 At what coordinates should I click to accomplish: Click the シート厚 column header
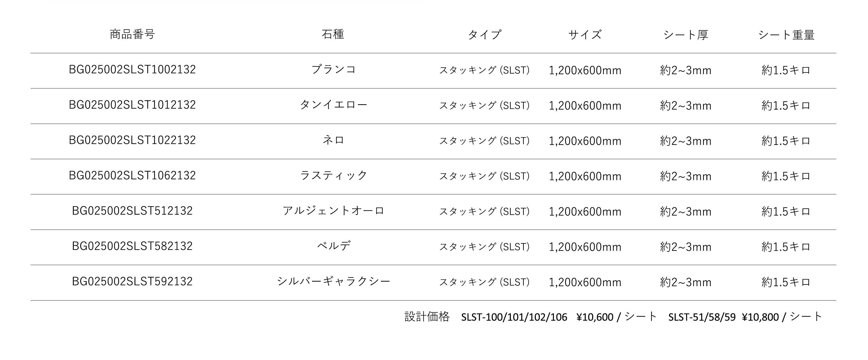(x=686, y=34)
